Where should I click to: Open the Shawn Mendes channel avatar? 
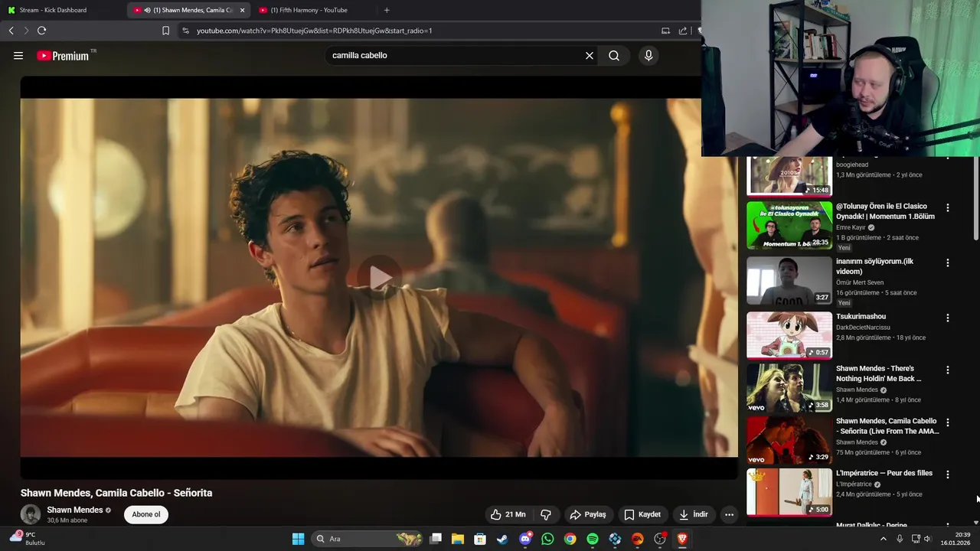31,514
